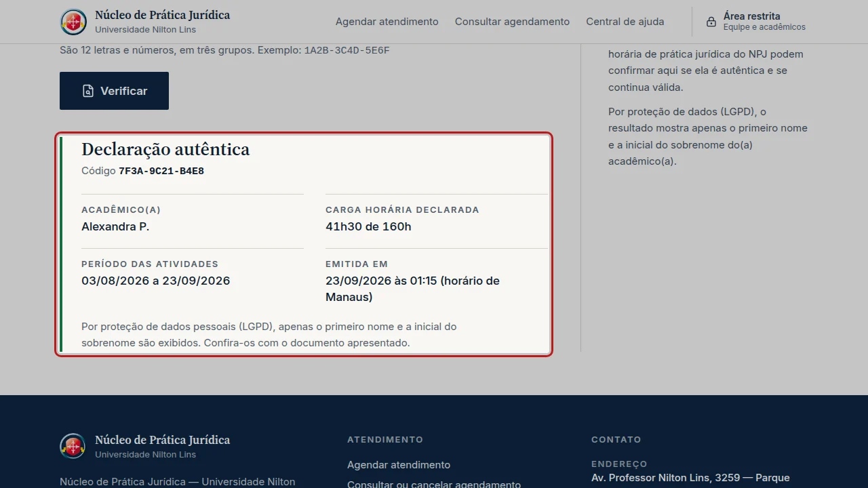Screen dimensions: 868x488
Task: Click the footer CONTATO heading
Action: coord(616,440)
